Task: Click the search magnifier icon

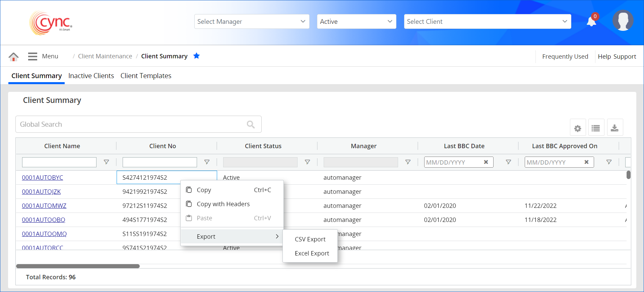Action: pos(251,124)
